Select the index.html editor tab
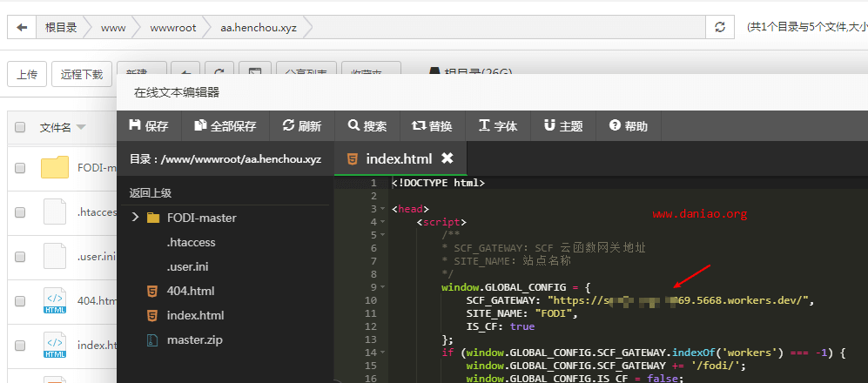Image resolution: width=868 pixels, height=383 pixels. (x=400, y=158)
